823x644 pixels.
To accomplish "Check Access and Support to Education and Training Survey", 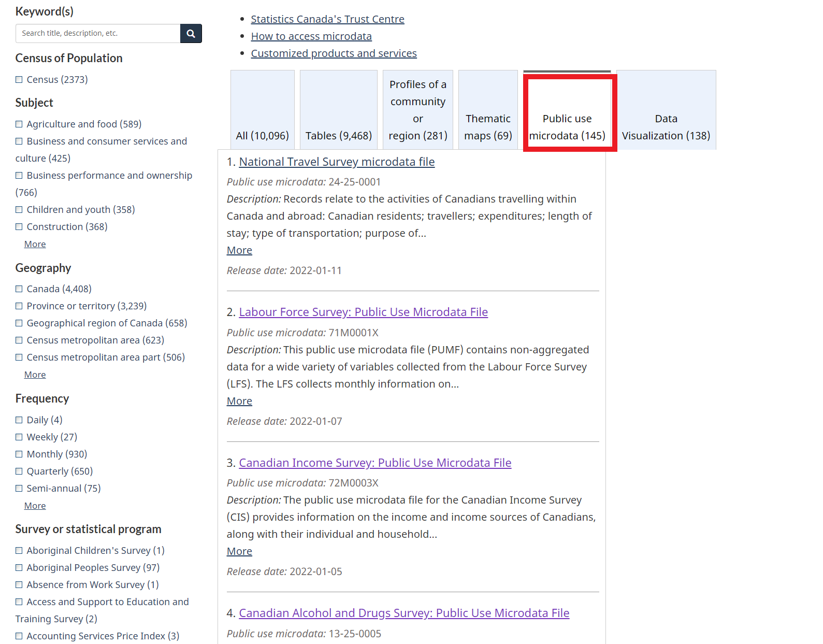I will point(19,602).
